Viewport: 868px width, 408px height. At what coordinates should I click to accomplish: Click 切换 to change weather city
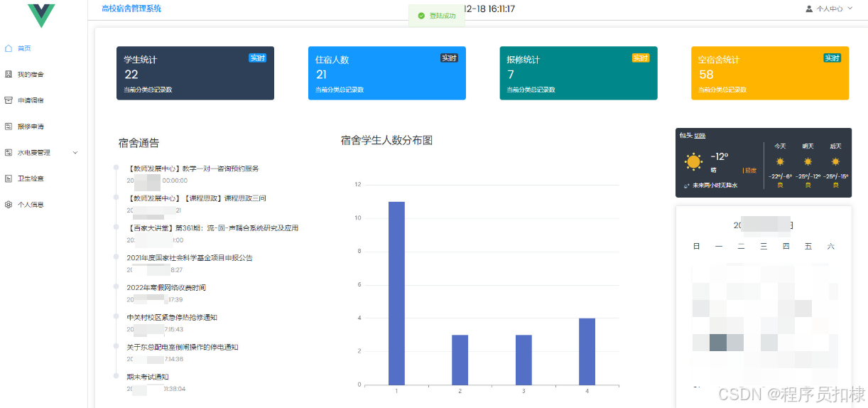point(700,136)
